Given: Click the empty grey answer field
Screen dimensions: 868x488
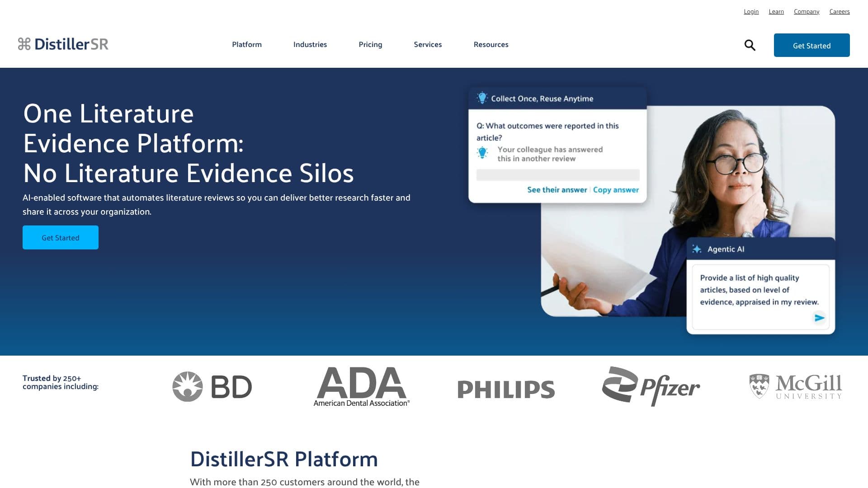Looking at the screenshot, I should pyautogui.click(x=558, y=175).
